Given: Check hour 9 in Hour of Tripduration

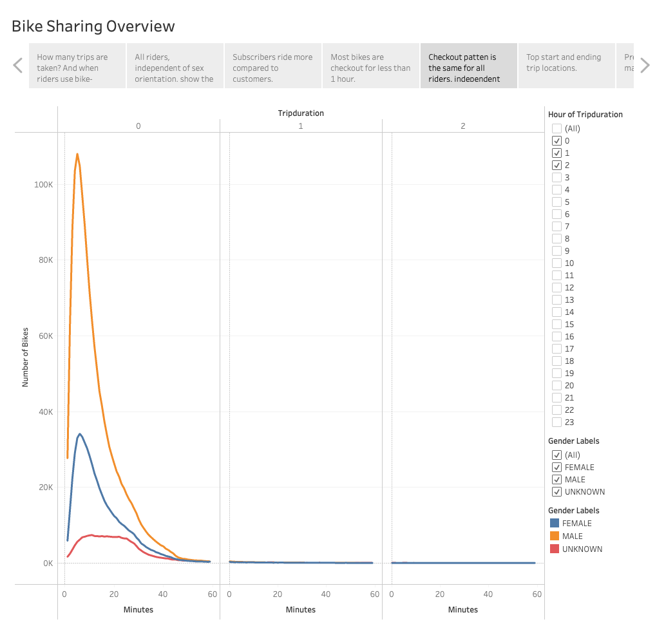Looking at the screenshot, I should point(557,251).
